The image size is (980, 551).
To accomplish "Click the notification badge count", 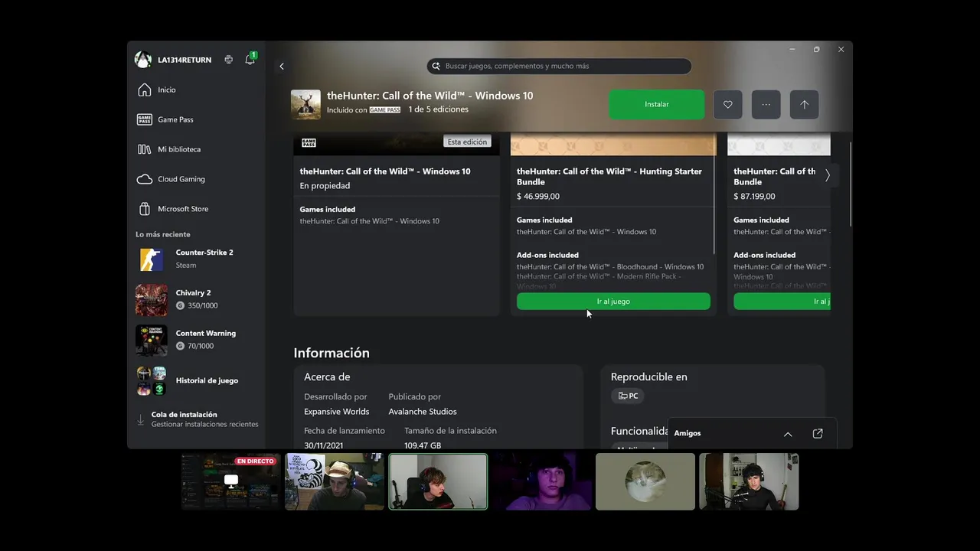I will click(253, 55).
